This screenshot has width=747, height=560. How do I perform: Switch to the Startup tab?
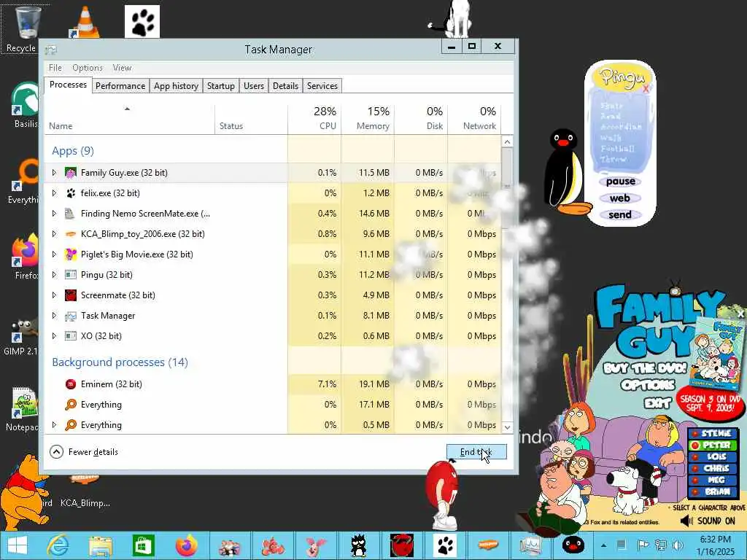pyautogui.click(x=220, y=86)
